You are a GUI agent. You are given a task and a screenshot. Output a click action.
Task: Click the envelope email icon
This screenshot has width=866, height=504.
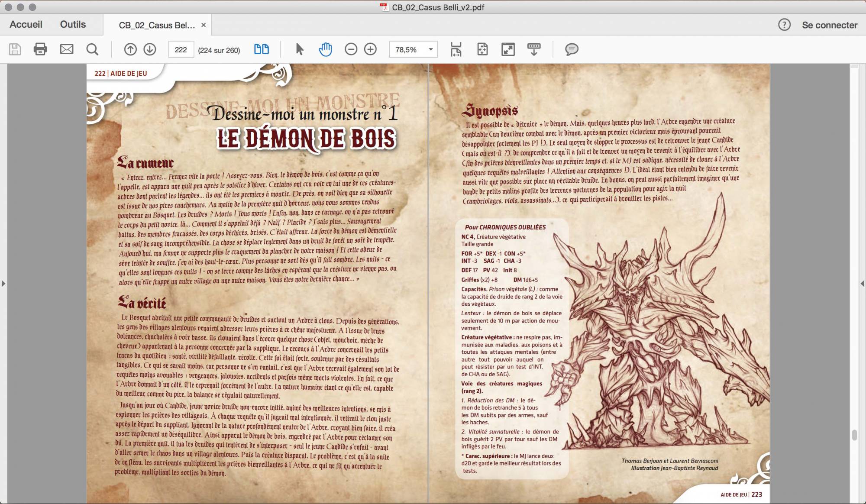coord(66,49)
